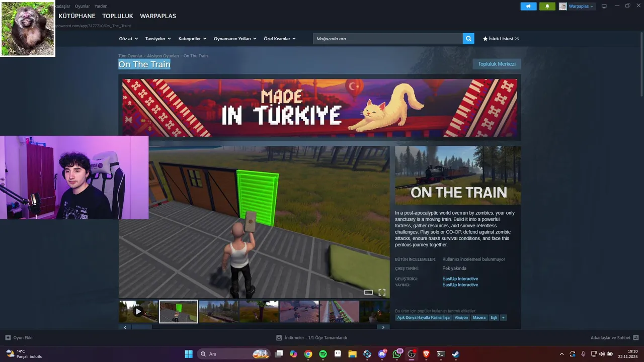Click the Tüm Oyunlar breadcrumb
The width and height of the screenshot is (644, 362).
tap(130, 56)
